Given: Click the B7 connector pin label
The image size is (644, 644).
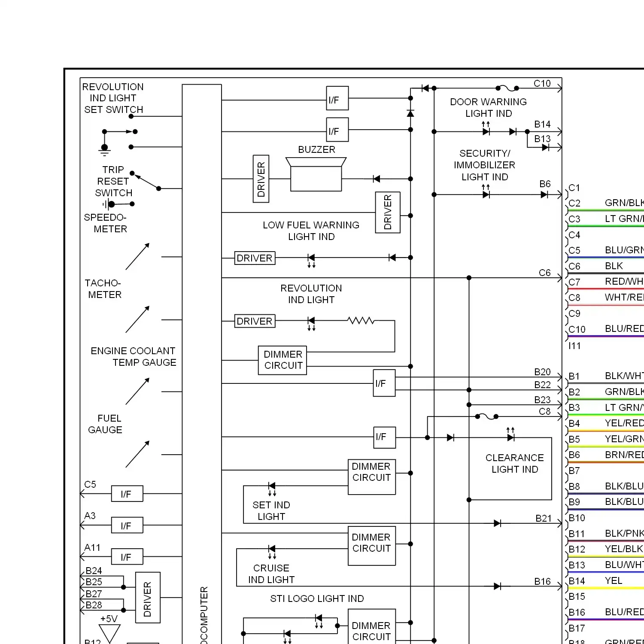Looking at the screenshot, I should 574,471.
